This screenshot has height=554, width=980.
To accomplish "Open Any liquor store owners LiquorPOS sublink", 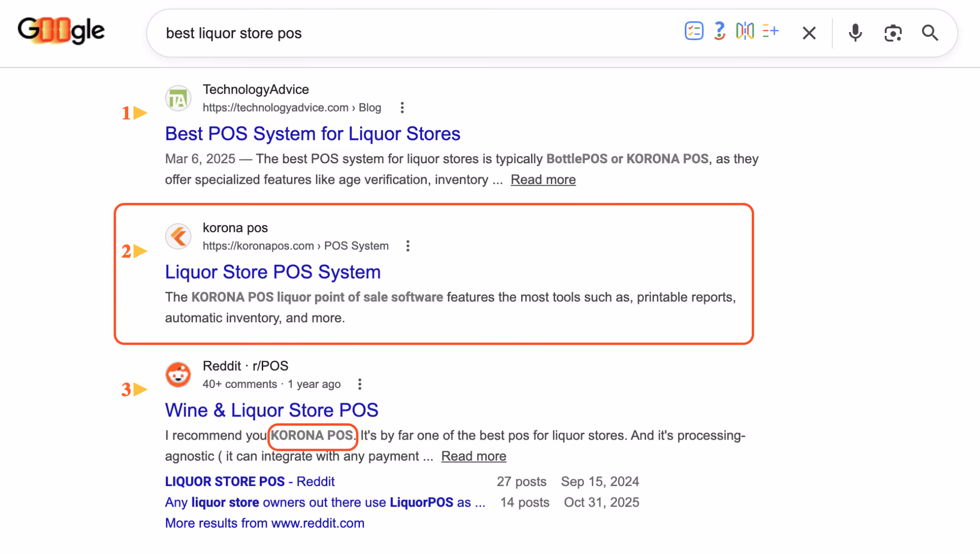I will (x=325, y=502).
